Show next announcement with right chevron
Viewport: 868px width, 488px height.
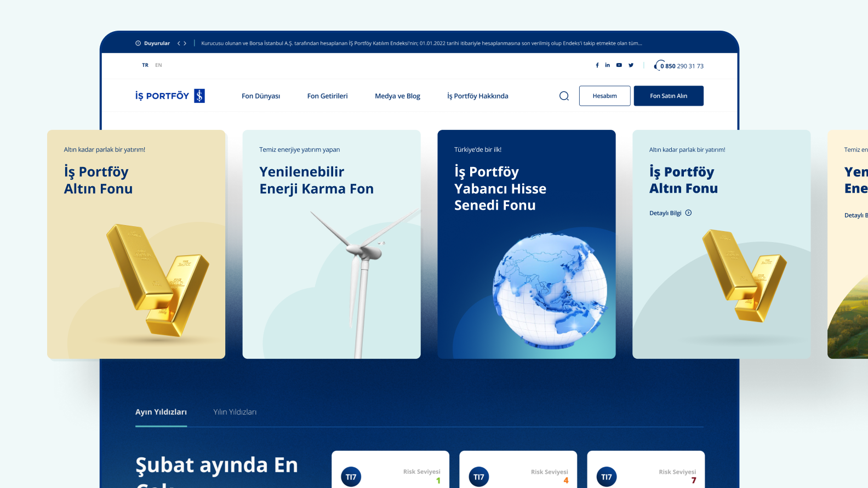[x=185, y=43]
